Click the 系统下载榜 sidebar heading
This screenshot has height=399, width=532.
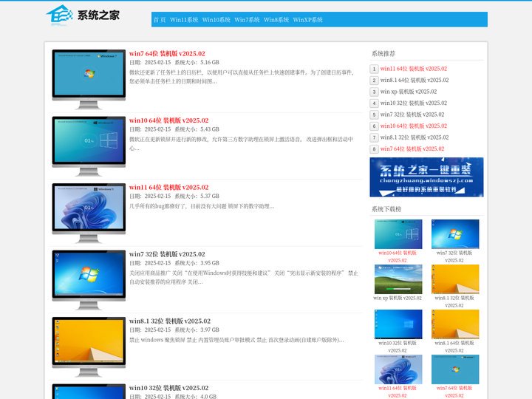coord(386,209)
